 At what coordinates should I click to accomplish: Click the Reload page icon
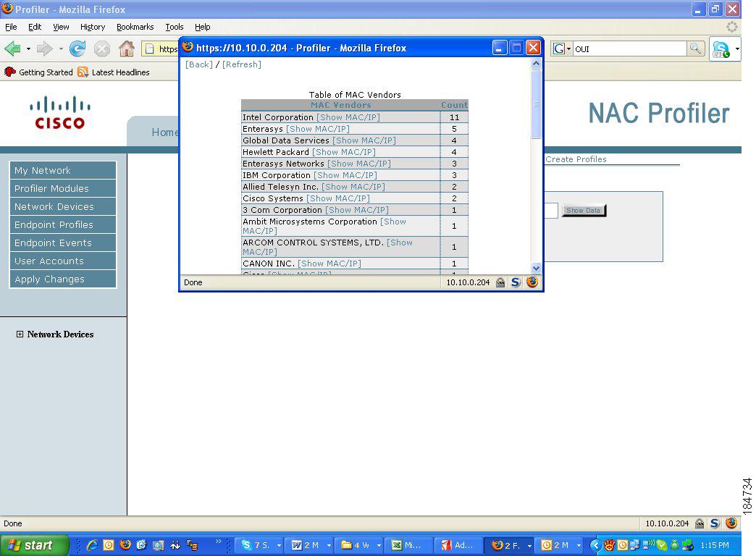point(77,49)
